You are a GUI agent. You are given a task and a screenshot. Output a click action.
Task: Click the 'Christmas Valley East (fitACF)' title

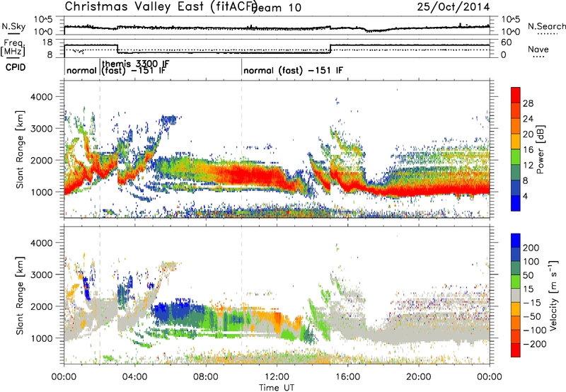[x=161, y=7]
